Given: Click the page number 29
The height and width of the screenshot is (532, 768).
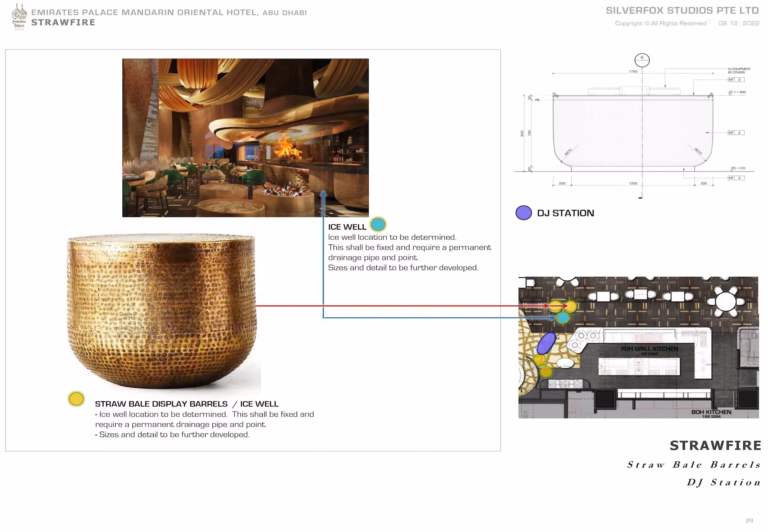Looking at the screenshot, I should 749,520.
